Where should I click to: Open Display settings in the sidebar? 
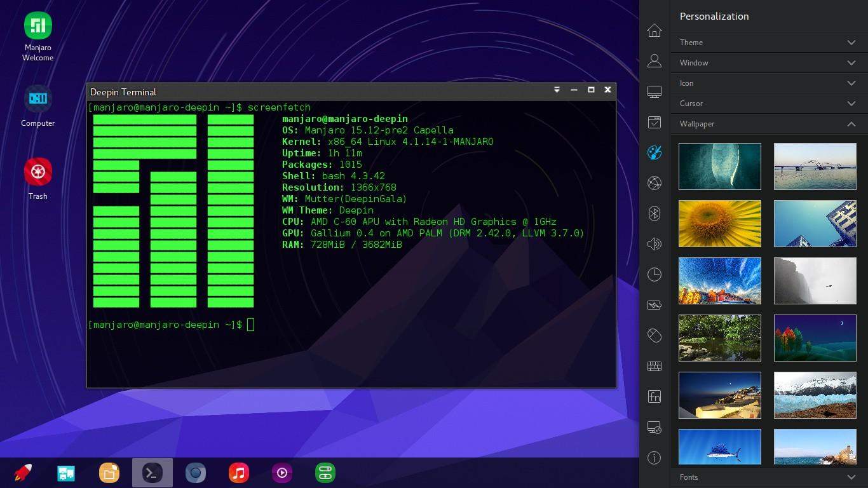pyautogui.click(x=654, y=91)
